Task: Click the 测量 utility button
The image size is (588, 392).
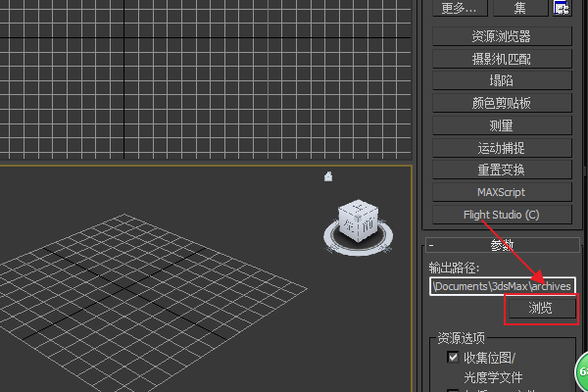Action: coord(502,125)
